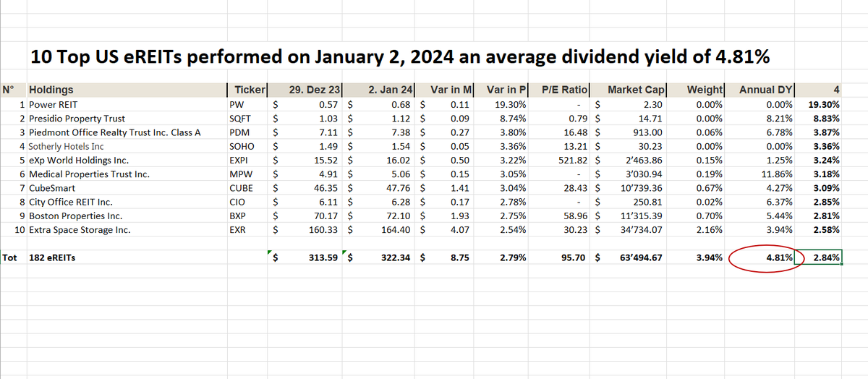Click the SQFT ticker cell

(247, 119)
